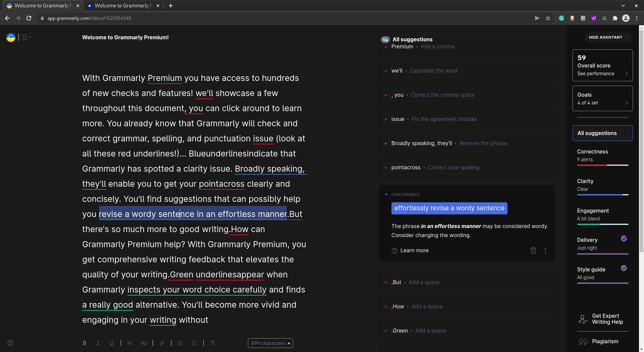Expand the 'we'll · Capitalize the word' suggestion
Viewport: 644px width, 352px height.
pos(467,71)
